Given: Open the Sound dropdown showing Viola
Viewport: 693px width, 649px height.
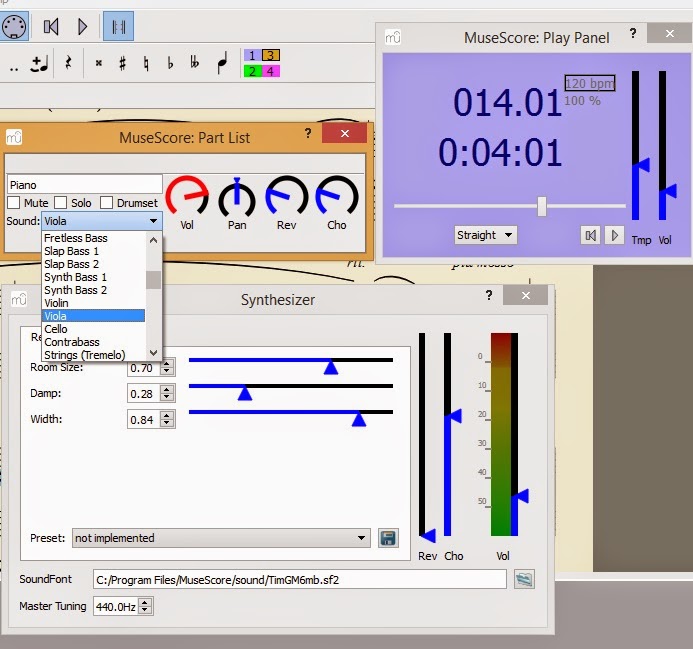Looking at the screenshot, I should (102, 221).
